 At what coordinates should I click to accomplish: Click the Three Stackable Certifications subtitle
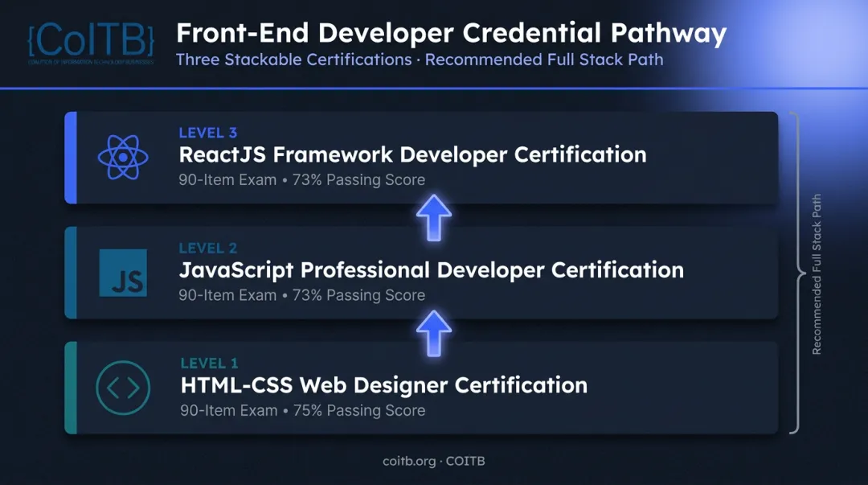420,60
